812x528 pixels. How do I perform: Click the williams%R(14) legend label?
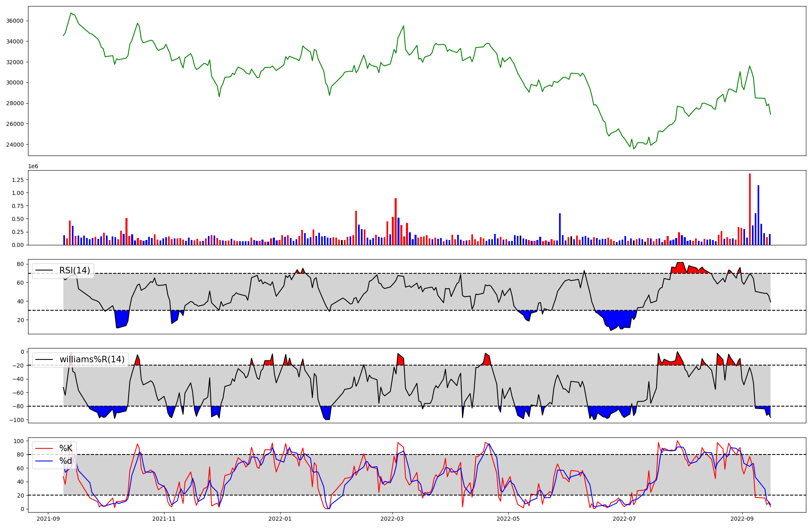(x=92, y=359)
